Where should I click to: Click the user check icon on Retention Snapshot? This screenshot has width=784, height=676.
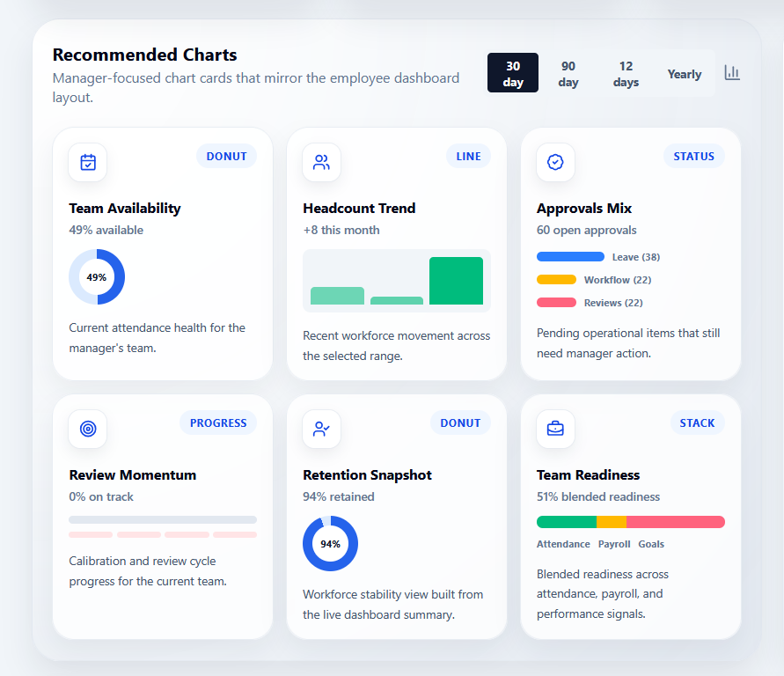321,429
